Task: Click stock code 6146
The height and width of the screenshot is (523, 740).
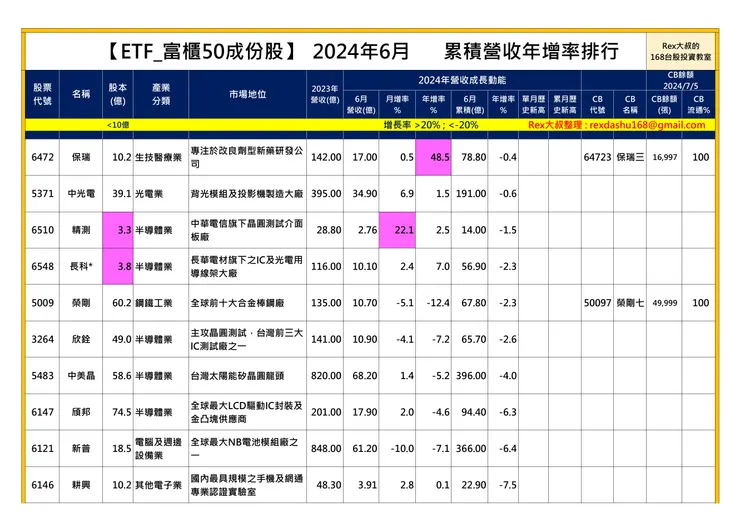Action: click(x=42, y=485)
